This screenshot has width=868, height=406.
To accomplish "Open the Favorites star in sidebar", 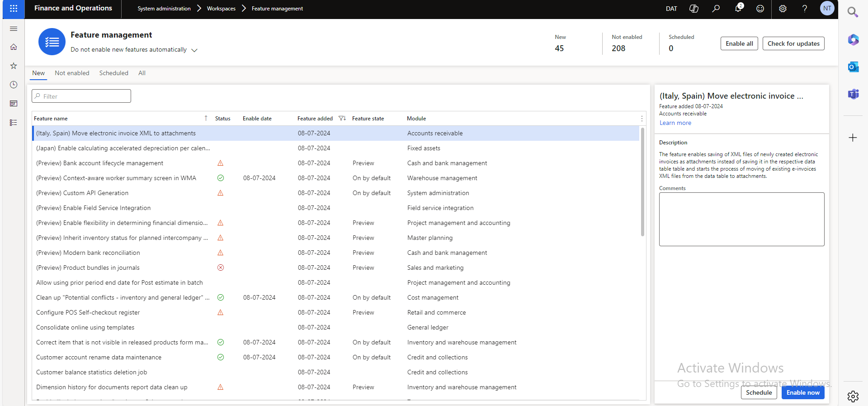I will tap(14, 66).
